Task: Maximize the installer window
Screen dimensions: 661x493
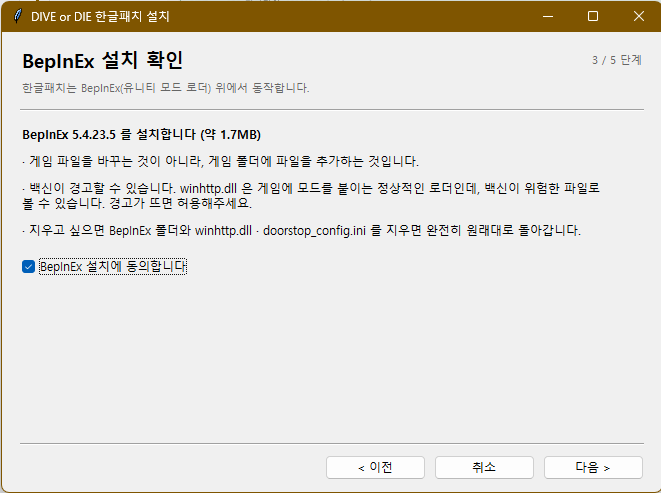Action: coord(593,16)
